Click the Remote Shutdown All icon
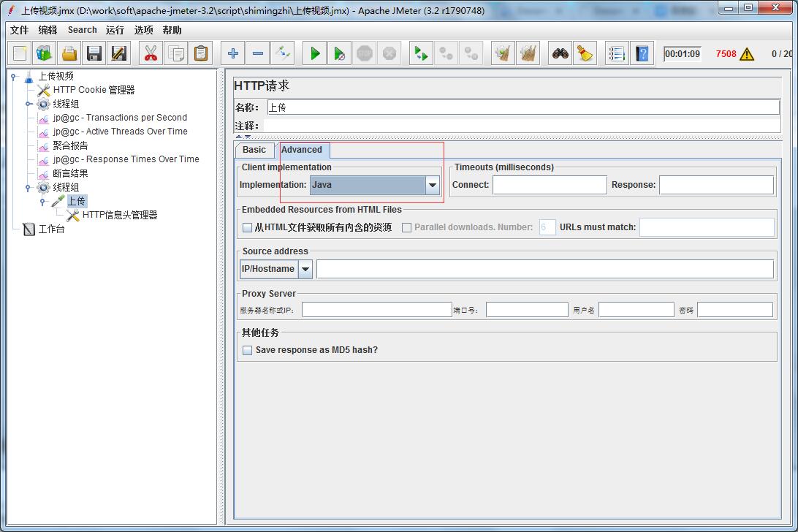798x532 pixels. (x=471, y=53)
